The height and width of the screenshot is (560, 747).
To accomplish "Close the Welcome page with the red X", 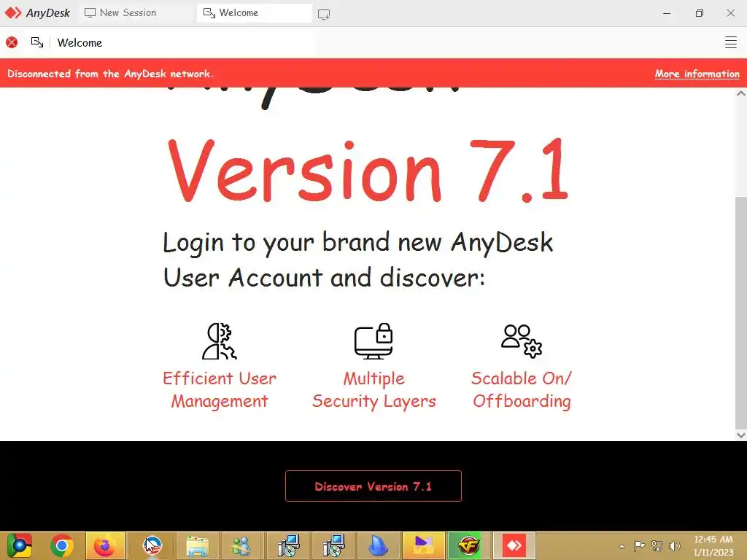I will (12, 42).
